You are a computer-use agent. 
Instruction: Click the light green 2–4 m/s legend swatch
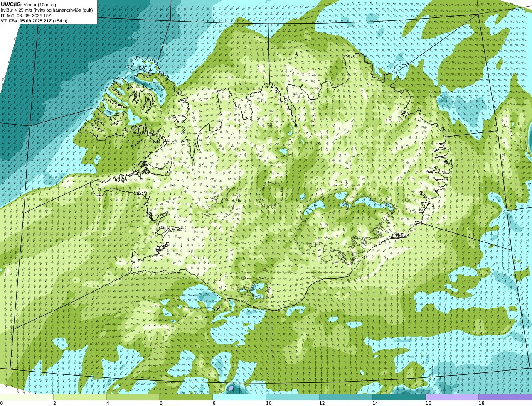click(x=80, y=397)
